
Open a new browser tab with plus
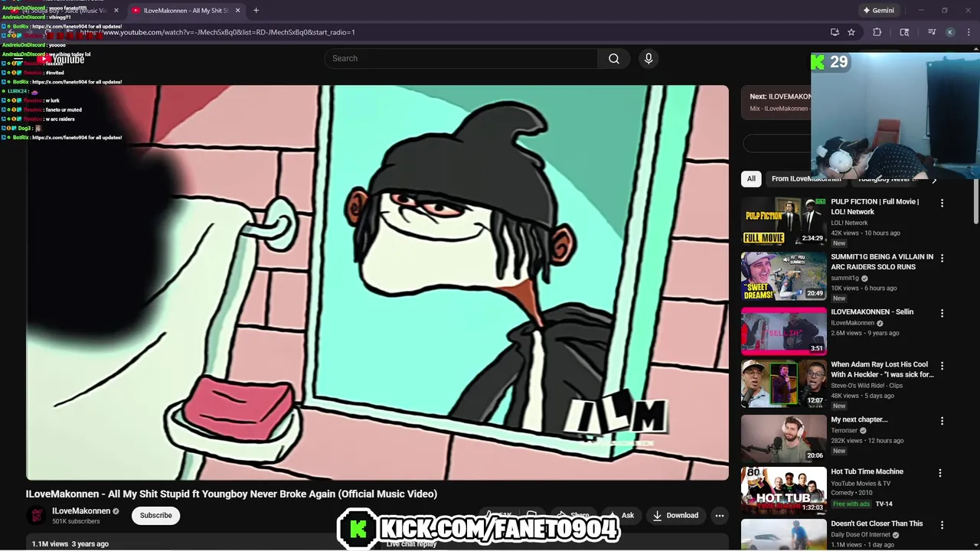tap(256, 11)
